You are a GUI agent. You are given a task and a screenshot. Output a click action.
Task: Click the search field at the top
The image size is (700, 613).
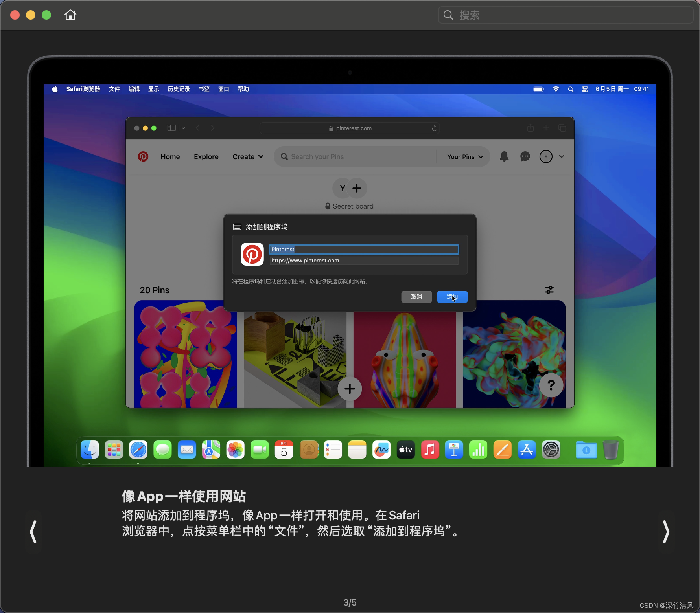(x=566, y=15)
